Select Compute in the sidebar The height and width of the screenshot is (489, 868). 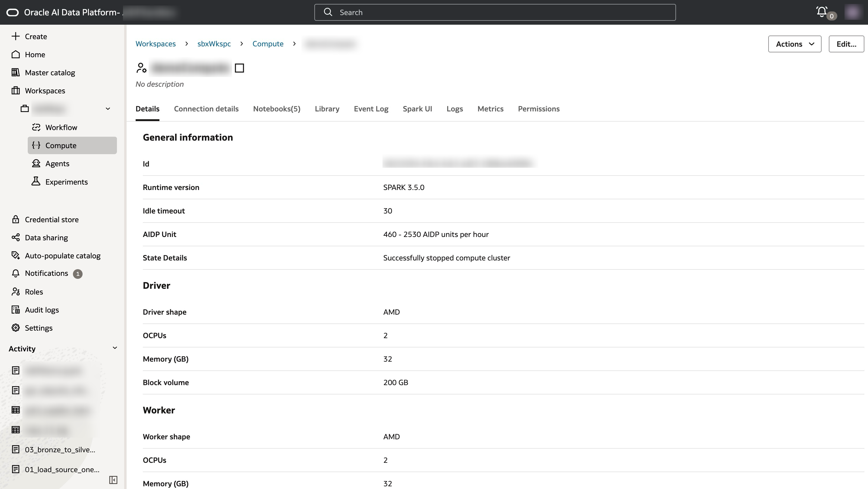(72, 145)
